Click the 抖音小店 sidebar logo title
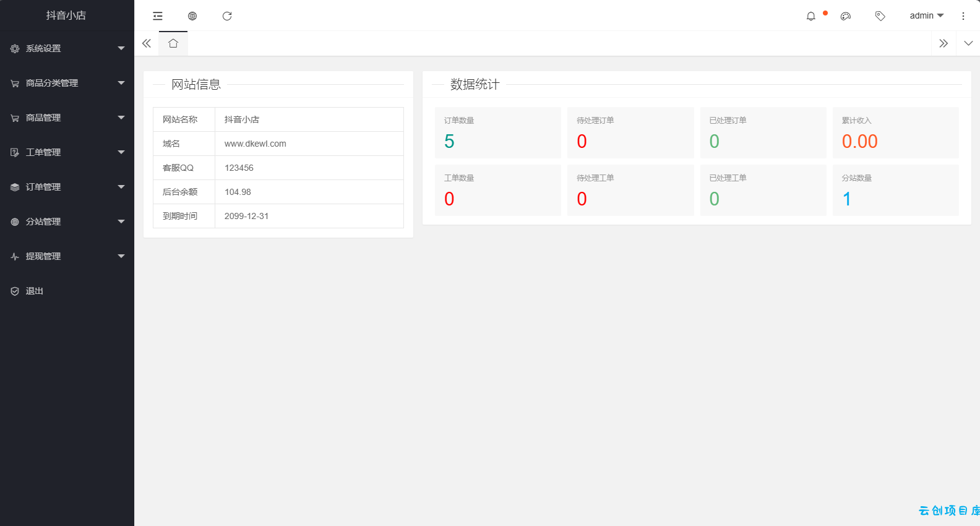The image size is (980, 526). pyautogui.click(x=66, y=15)
